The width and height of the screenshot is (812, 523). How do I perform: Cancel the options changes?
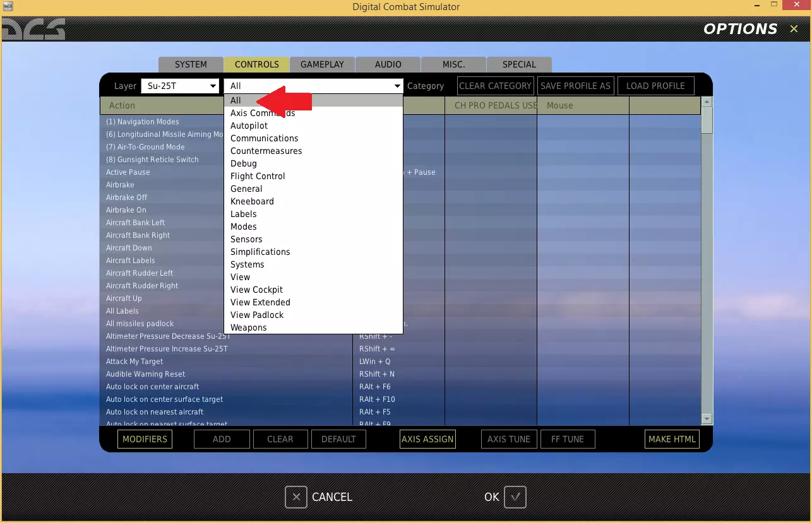tap(319, 497)
